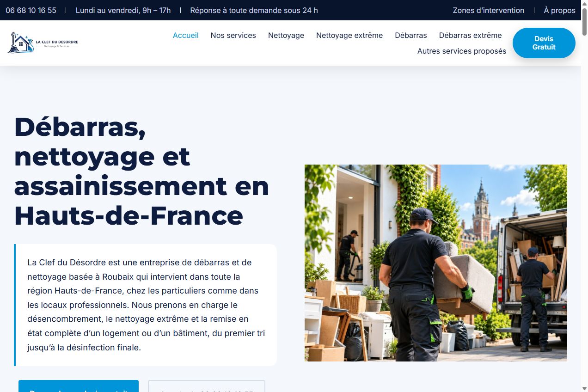The width and height of the screenshot is (588, 392).
Task: Open Débarras extrême menu item
Action: tap(470, 35)
